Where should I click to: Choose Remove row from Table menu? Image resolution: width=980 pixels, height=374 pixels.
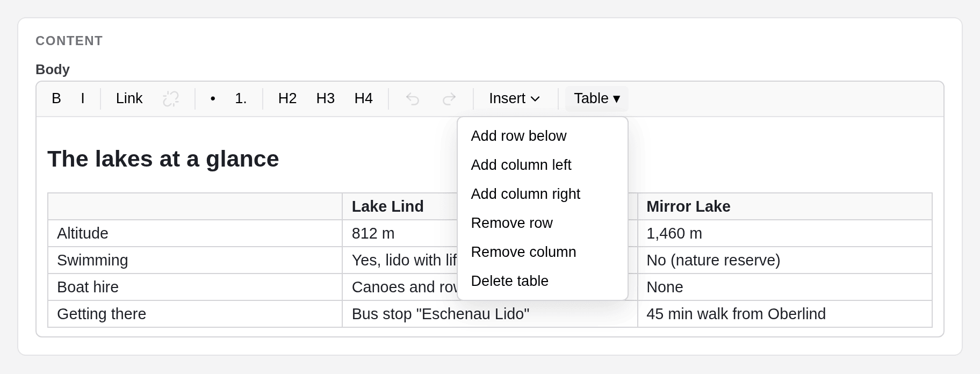tap(543, 223)
